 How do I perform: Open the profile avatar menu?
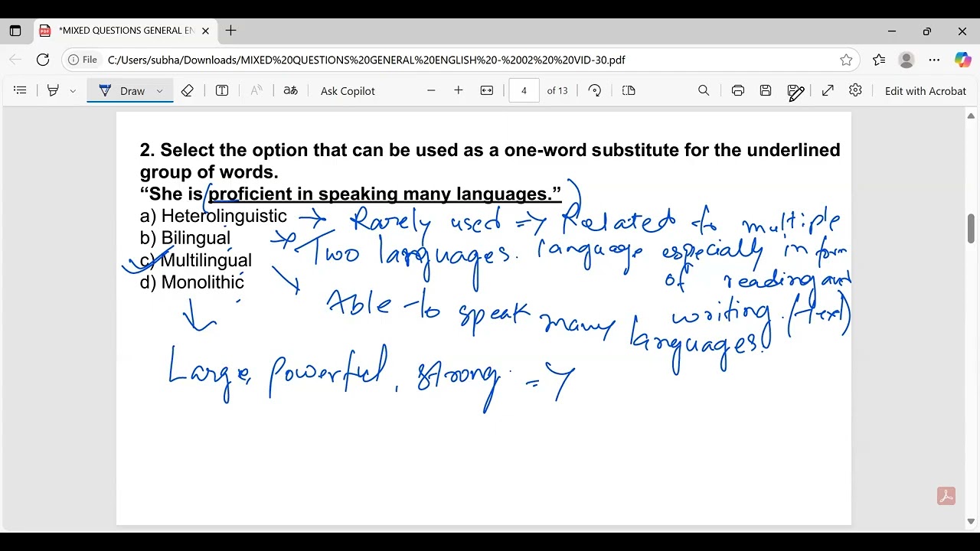coord(906,60)
